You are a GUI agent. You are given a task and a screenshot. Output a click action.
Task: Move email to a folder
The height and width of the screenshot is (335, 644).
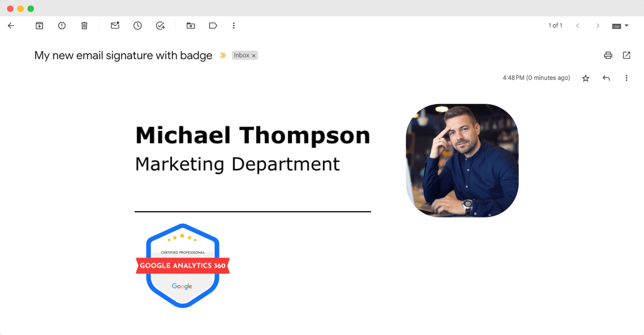tap(191, 26)
